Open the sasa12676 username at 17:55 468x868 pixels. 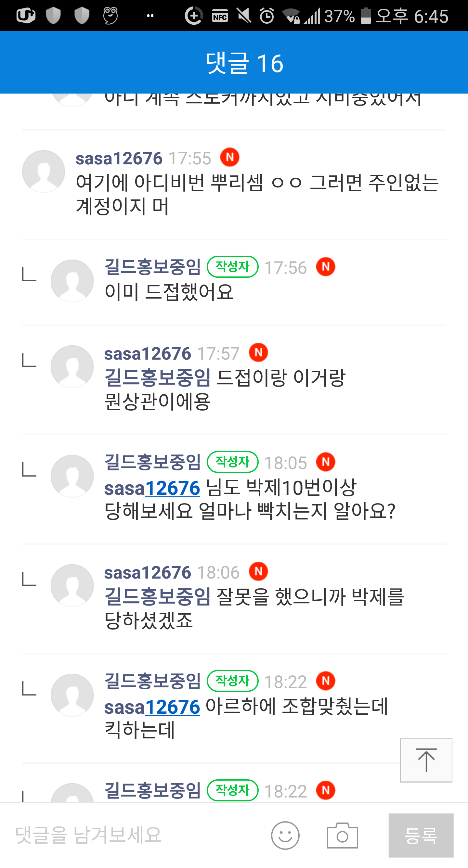(x=119, y=159)
